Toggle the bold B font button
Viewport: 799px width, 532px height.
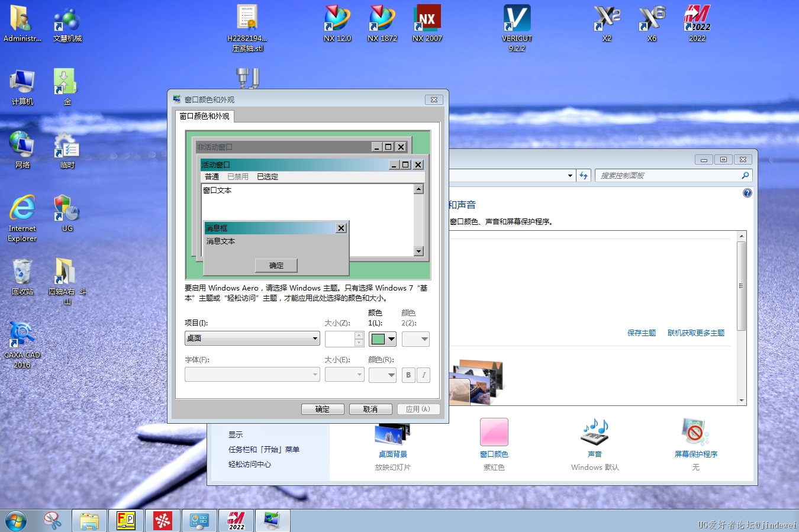pyautogui.click(x=408, y=375)
